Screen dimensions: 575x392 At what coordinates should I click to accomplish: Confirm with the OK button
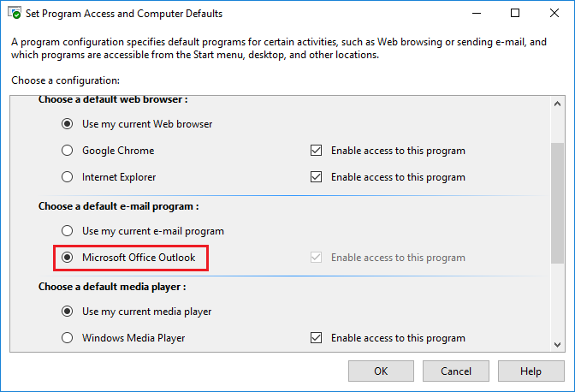pyautogui.click(x=381, y=371)
